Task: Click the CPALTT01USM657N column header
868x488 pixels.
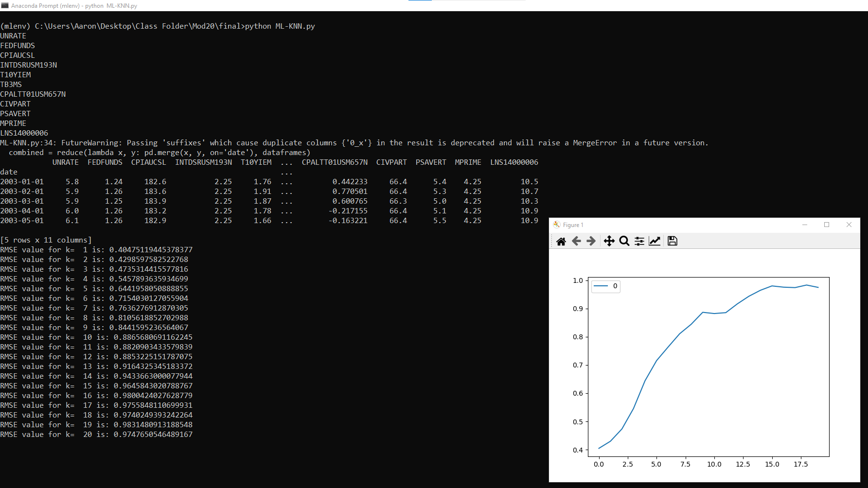Action: click(x=335, y=162)
